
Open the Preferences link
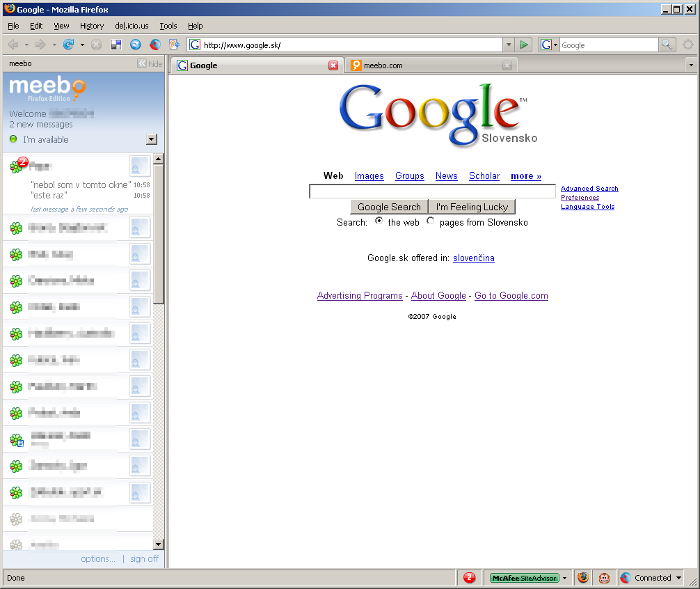click(580, 197)
